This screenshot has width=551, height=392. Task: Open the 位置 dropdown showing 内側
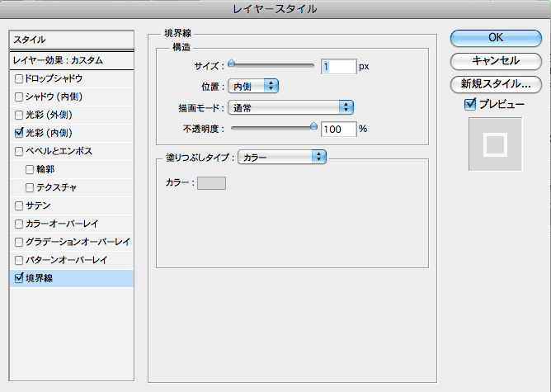[x=253, y=86]
